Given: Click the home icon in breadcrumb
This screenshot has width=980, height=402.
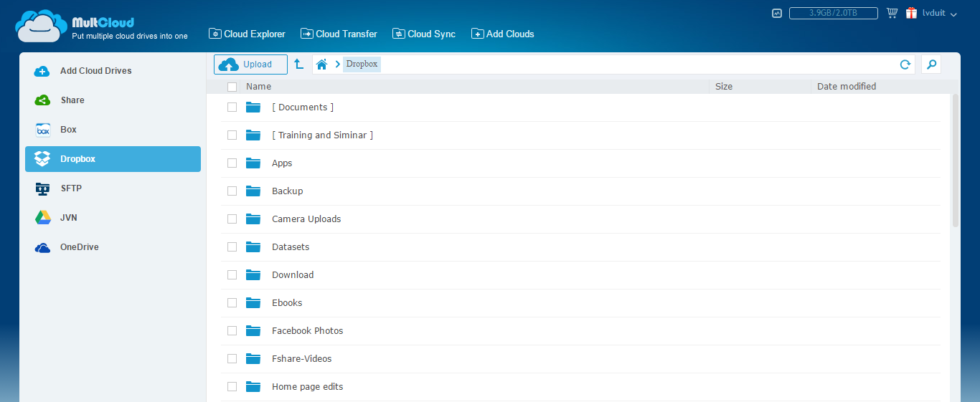Looking at the screenshot, I should [x=321, y=64].
